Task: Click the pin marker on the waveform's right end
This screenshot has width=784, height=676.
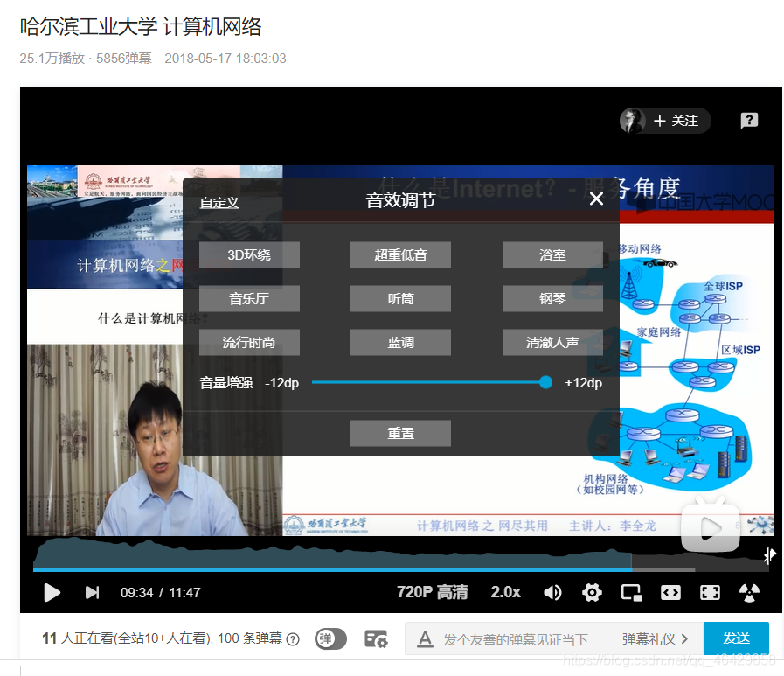Action: click(x=769, y=555)
